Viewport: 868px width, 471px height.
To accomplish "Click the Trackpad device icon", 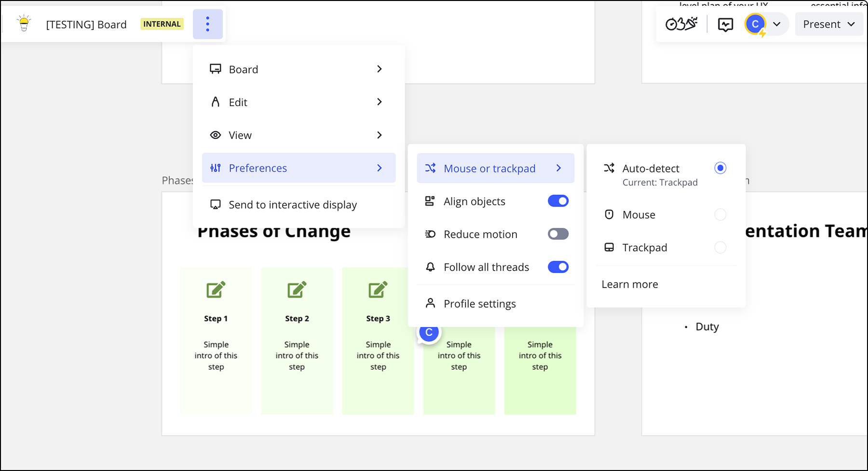I will (x=609, y=247).
